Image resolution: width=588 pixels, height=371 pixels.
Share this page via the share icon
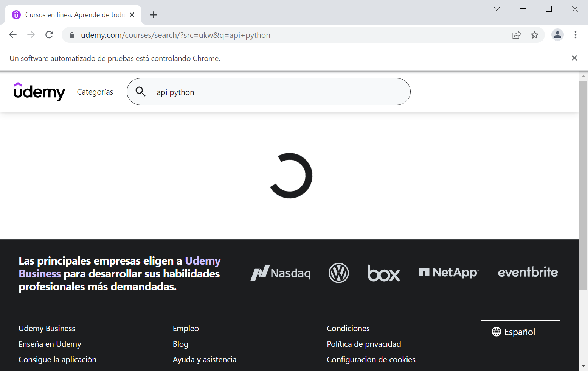pos(517,35)
